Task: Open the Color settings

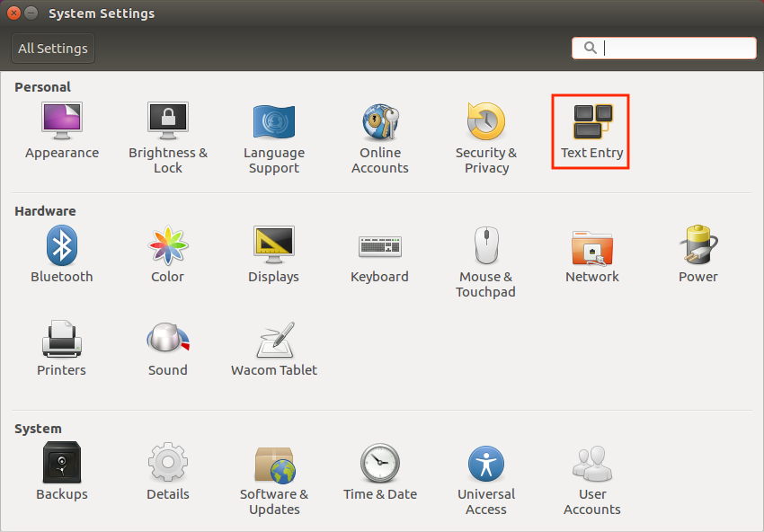Action: pos(168,253)
